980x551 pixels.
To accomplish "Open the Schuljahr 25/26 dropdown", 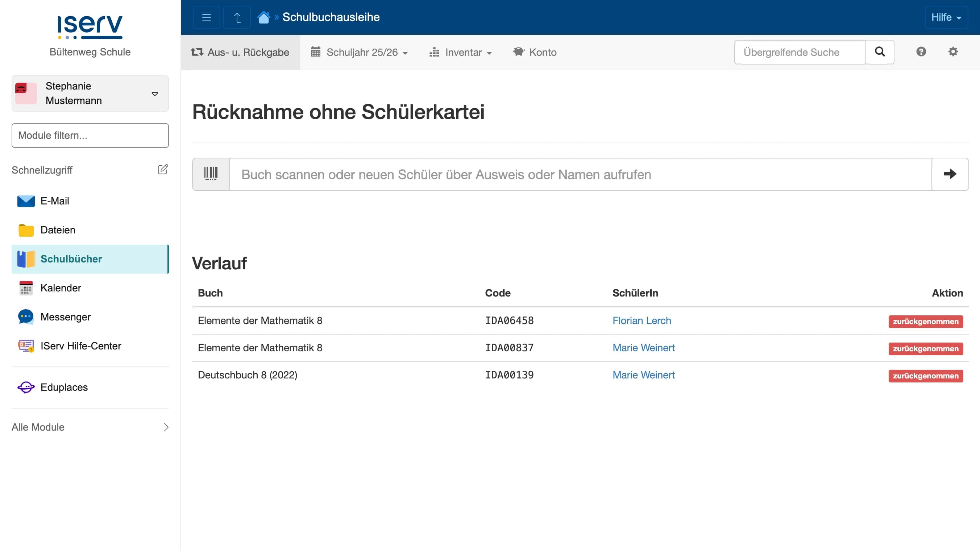I will (x=359, y=52).
